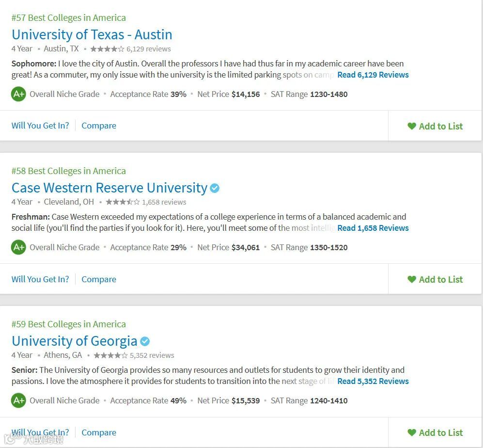Open Case Western Reserve University profile
The image size is (483, 448).
click(109, 188)
